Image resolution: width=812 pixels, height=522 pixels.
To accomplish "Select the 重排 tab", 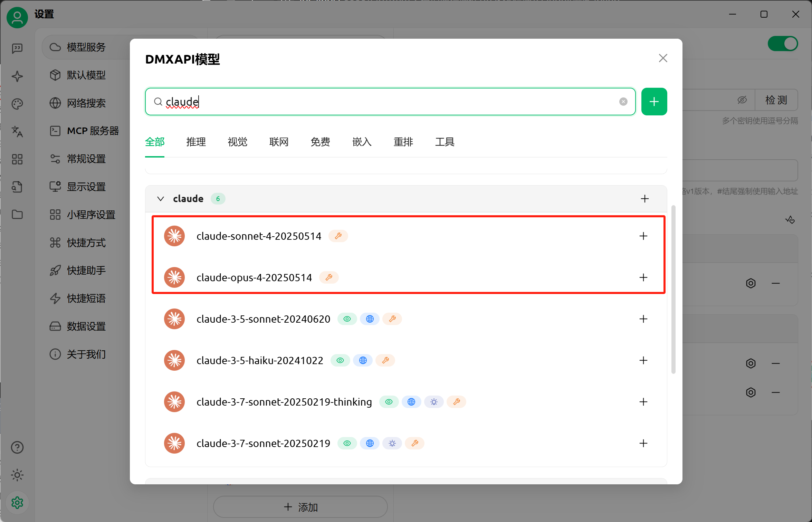I will 403,142.
